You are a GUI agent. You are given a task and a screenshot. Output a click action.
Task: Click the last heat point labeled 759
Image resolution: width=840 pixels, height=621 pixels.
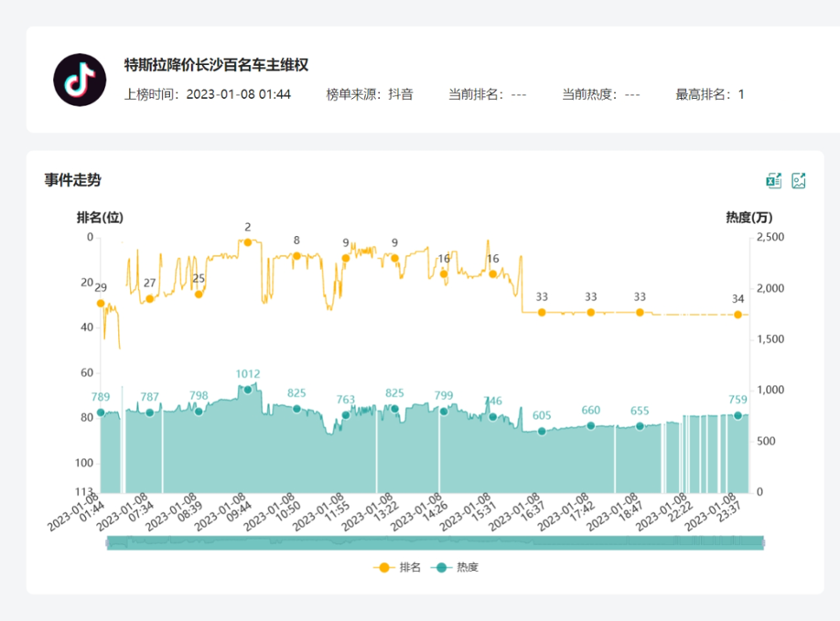pos(738,415)
